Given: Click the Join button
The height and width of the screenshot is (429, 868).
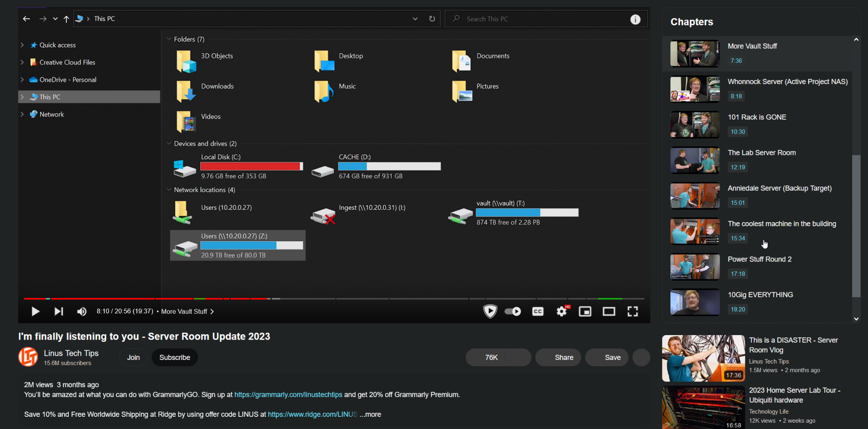Looking at the screenshot, I should click(133, 357).
